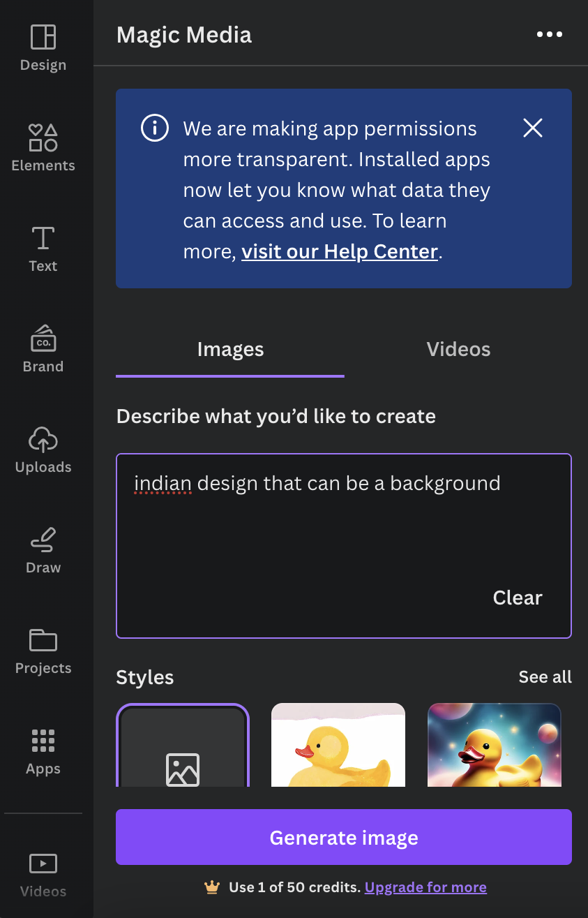The image size is (588, 918).
Task: Select the watercolor duck style thumbnail
Action: click(x=338, y=745)
